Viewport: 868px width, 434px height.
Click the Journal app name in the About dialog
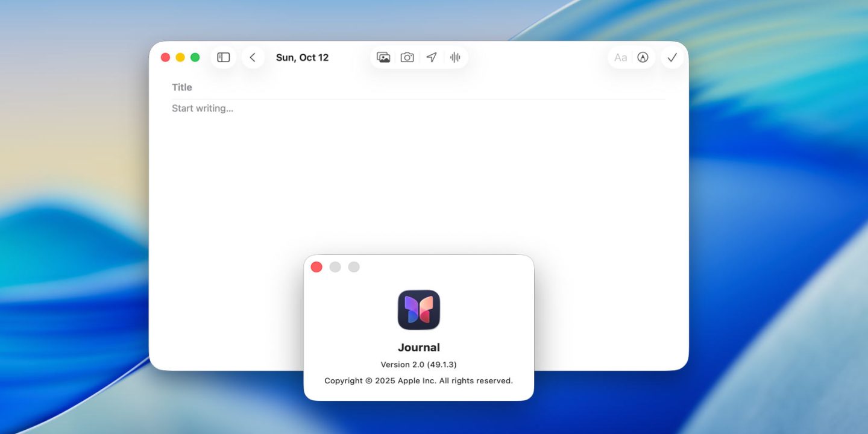(419, 347)
